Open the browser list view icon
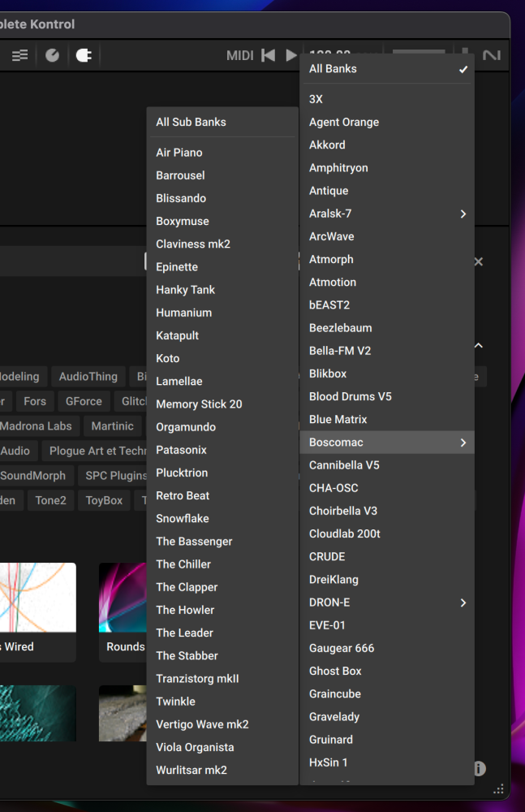 pyautogui.click(x=19, y=55)
